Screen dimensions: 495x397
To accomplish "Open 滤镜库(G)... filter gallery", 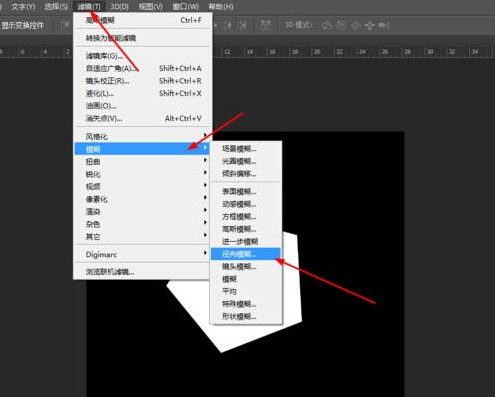I will coord(143,56).
